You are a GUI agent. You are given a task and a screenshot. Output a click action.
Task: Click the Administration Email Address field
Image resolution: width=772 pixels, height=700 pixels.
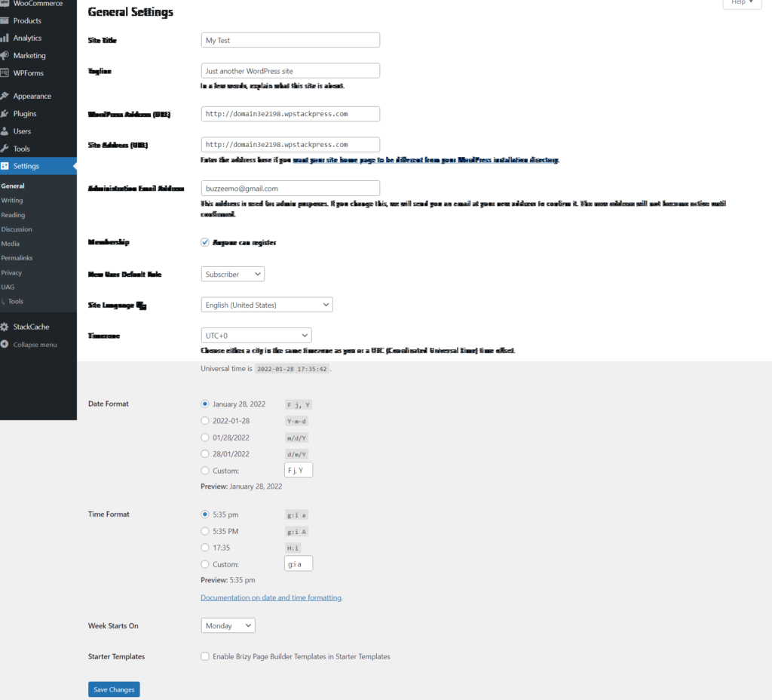(x=290, y=188)
